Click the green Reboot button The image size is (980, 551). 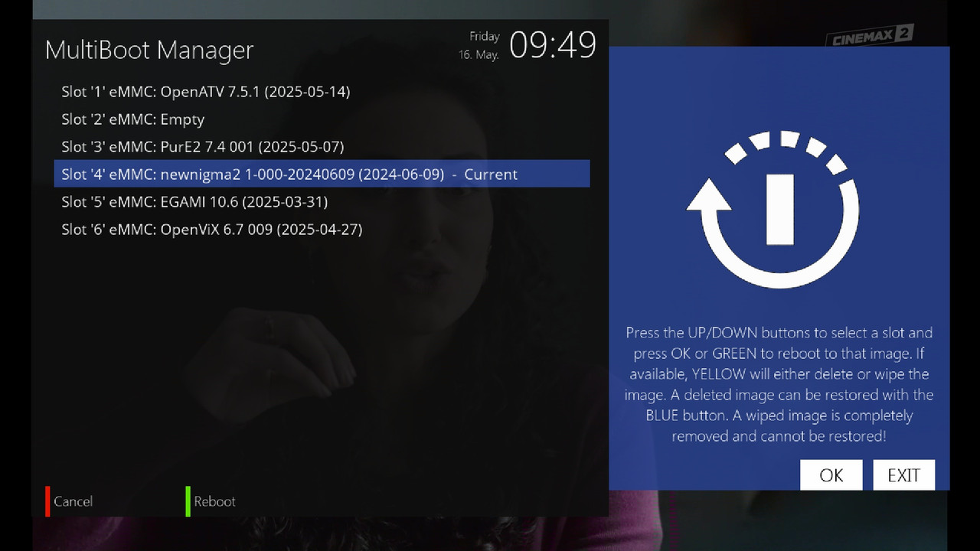[x=211, y=501]
